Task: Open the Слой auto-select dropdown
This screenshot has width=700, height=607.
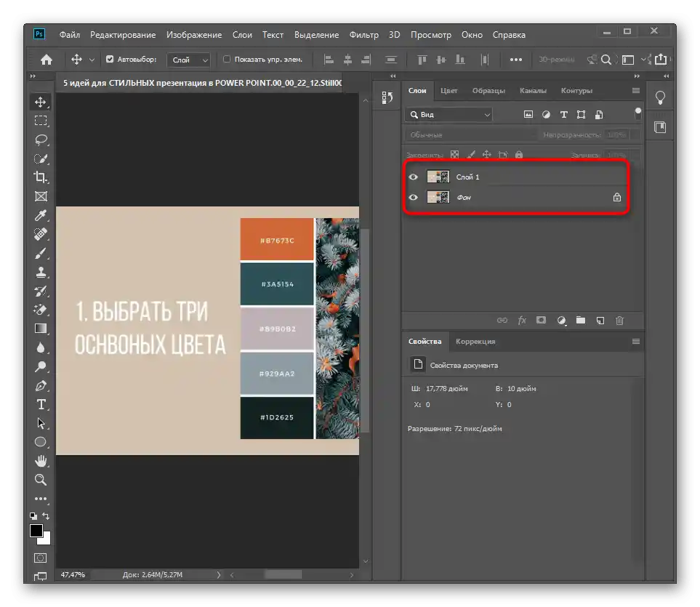Action: (x=189, y=60)
